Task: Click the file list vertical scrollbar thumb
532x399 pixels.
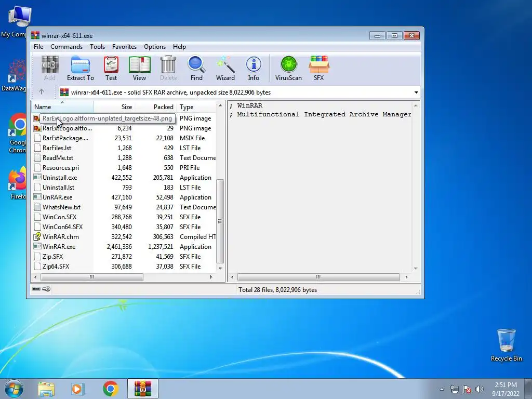Action: pyautogui.click(x=220, y=221)
